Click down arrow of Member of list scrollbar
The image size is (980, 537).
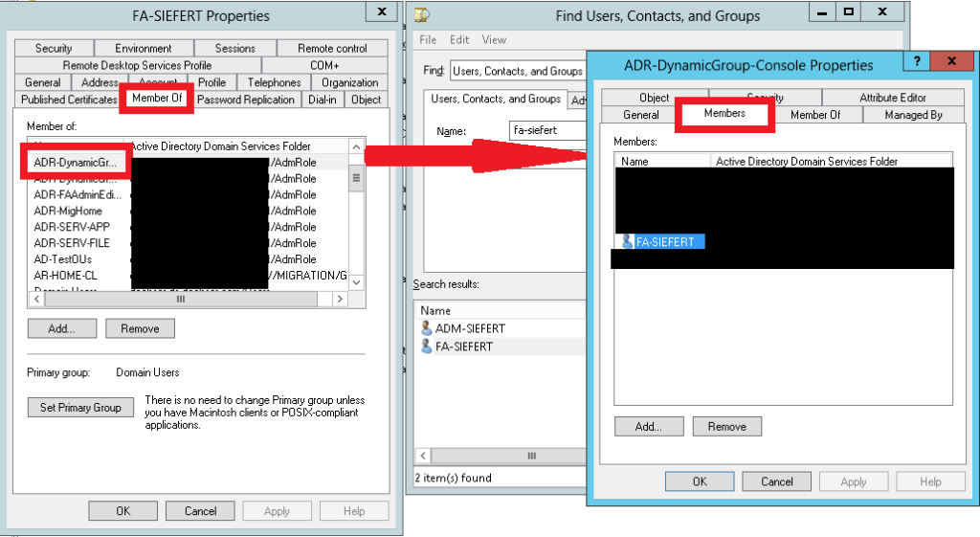(356, 282)
